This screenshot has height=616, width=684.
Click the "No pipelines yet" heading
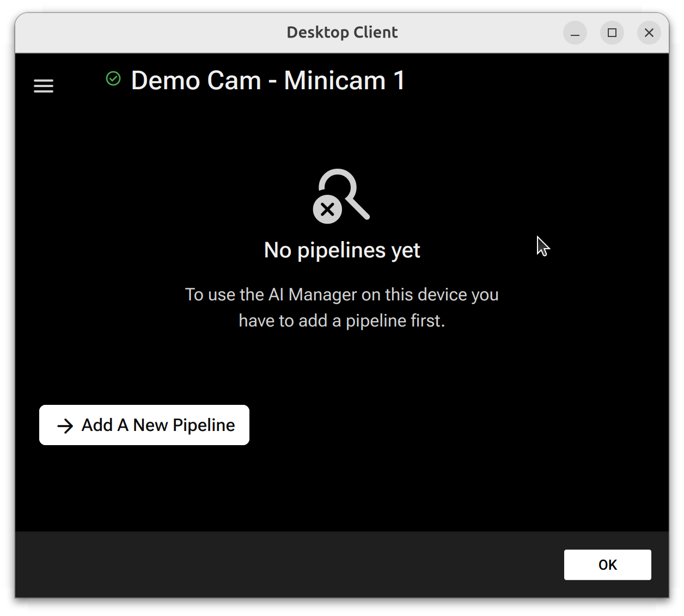(342, 250)
